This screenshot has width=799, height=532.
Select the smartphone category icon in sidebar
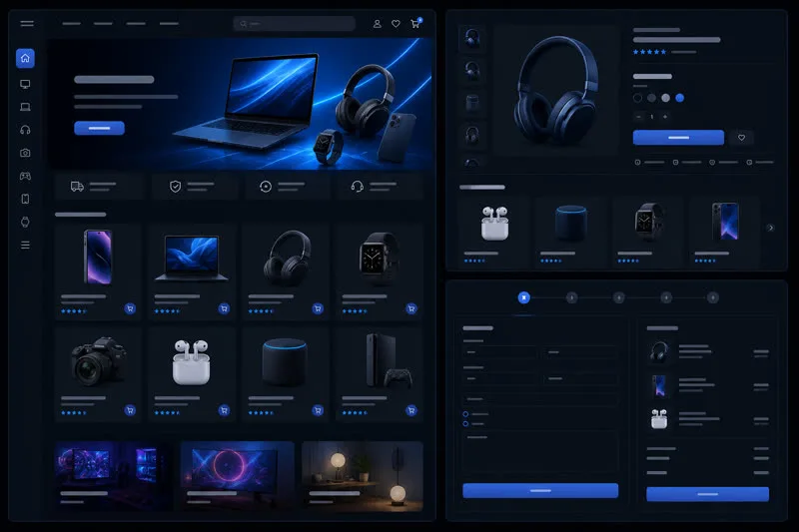pos(25,199)
